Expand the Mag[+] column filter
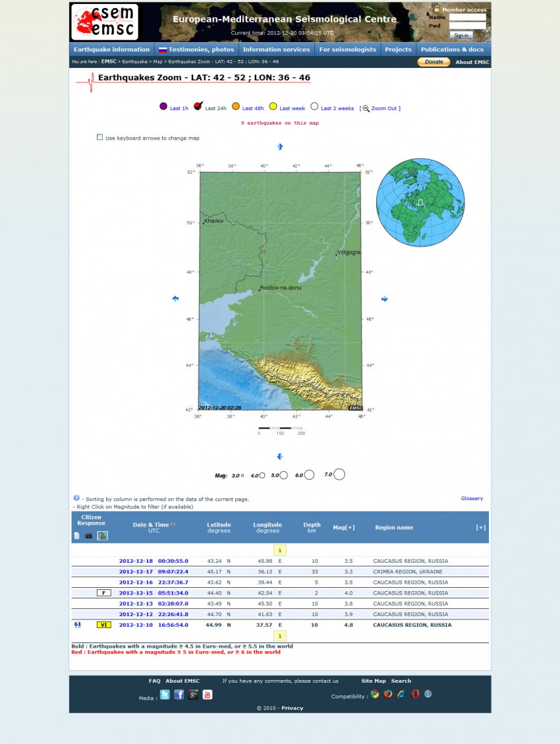The image size is (560, 744). click(343, 527)
